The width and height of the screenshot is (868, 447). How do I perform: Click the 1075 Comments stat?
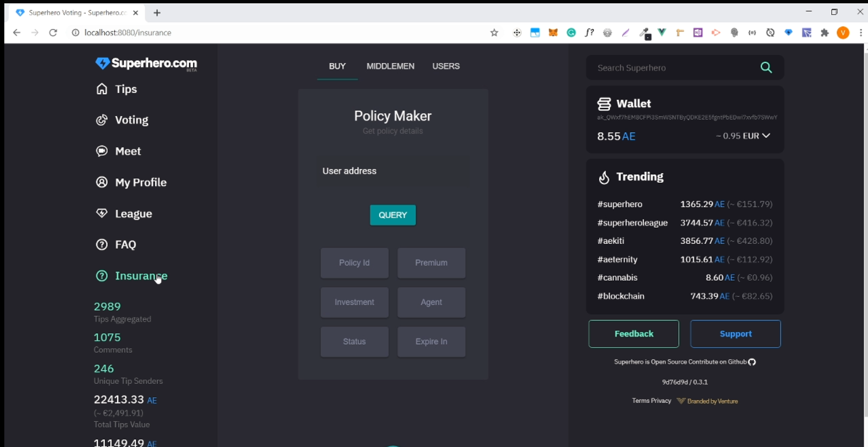(113, 343)
